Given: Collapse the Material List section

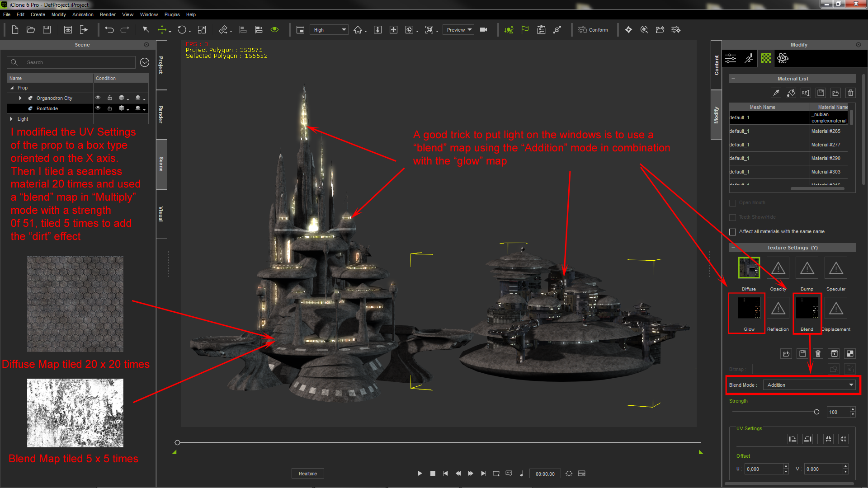Looking at the screenshot, I should coord(733,79).
